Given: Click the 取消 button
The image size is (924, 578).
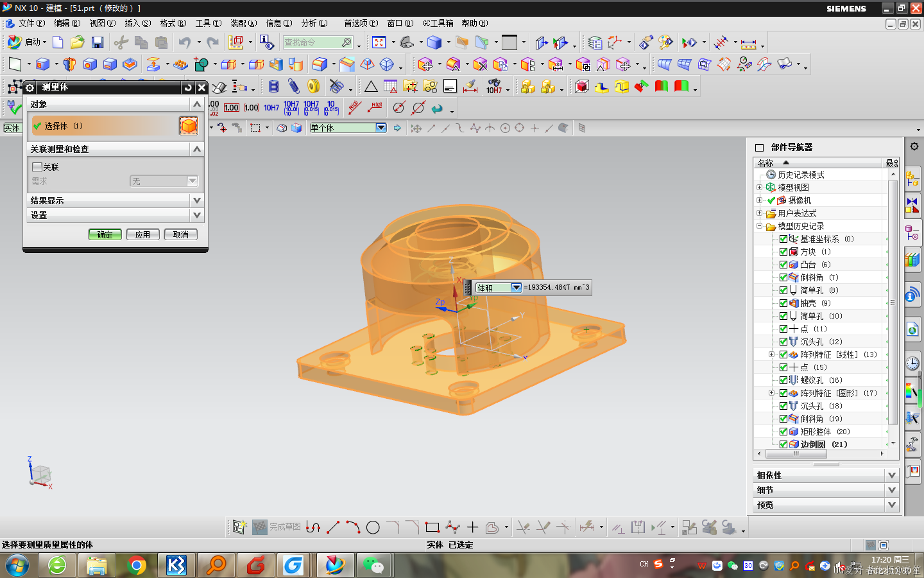Looking at the screenshot, I should tap(181, 234).
